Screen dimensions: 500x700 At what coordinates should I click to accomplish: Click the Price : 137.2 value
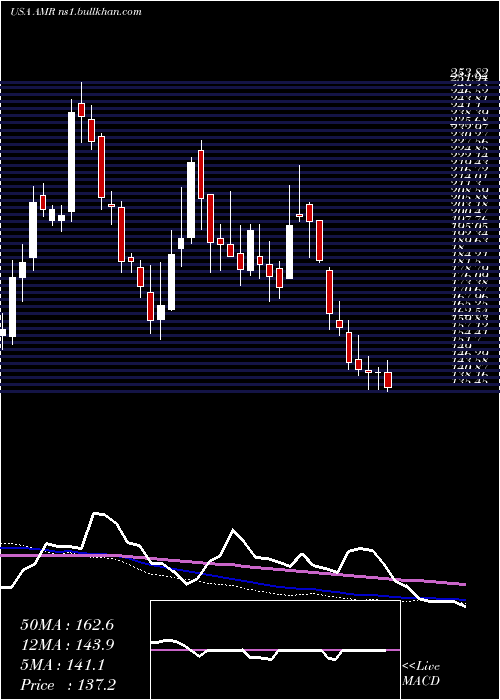pyautogui.click(x=68, y=685)
